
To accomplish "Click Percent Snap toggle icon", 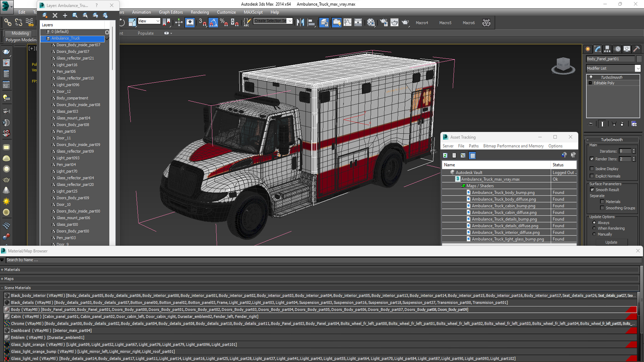I will [x=224, y=22].
